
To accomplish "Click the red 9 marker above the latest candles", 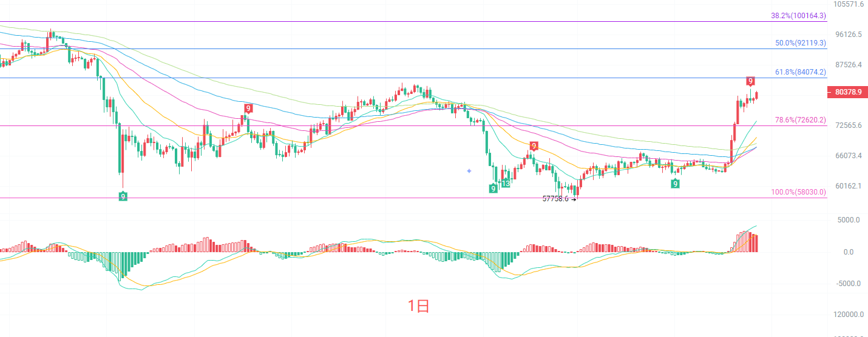I will pos(751,81).
